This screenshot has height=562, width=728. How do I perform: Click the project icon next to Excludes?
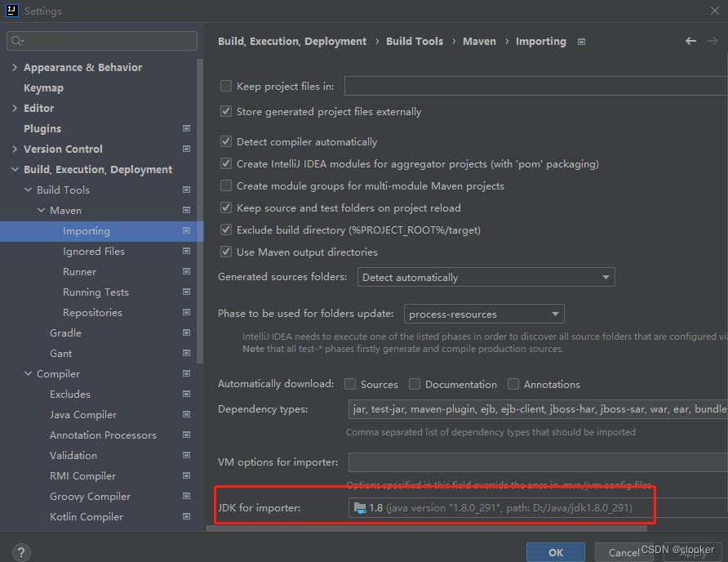click(x=186, y=395)
